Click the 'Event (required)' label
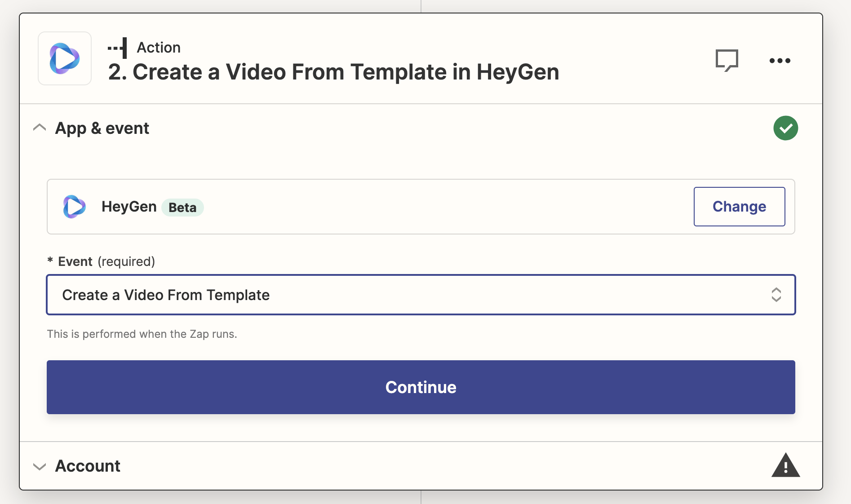Image resolution: width=851 pixels, height=504 pixels. tap(101, 261)
